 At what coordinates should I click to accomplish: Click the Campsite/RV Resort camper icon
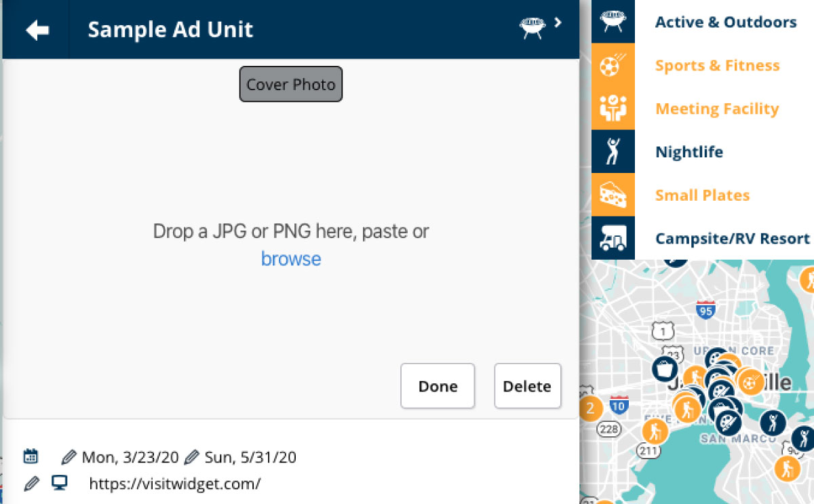pyautogui.click(x=613, y=238)
